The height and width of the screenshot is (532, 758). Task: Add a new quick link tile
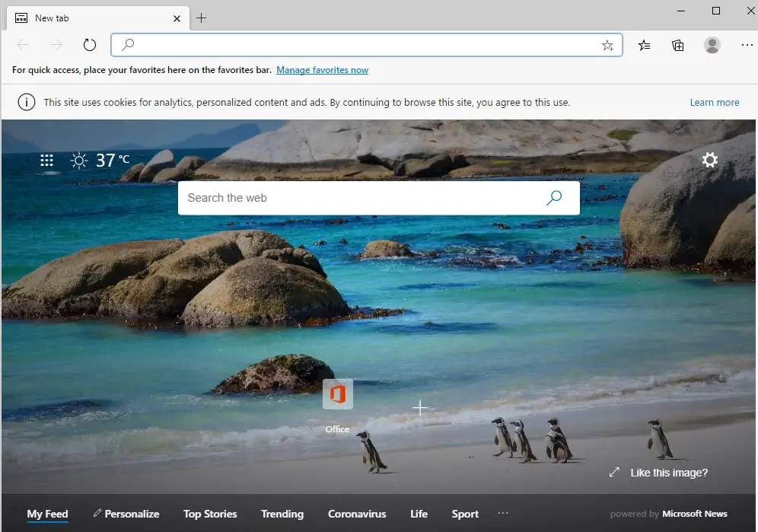[419, 408]
